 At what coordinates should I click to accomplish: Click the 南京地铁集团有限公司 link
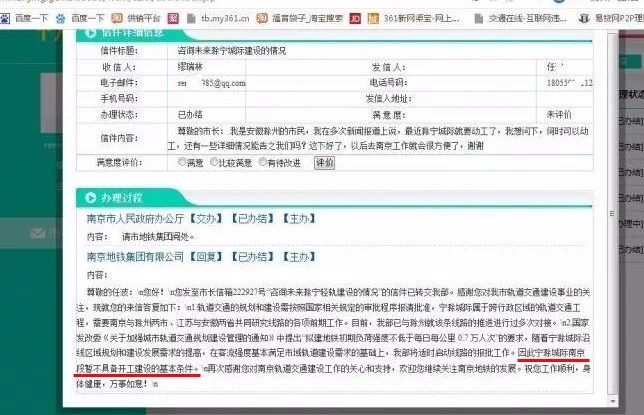pyautogui.click(x=135, y=257)
